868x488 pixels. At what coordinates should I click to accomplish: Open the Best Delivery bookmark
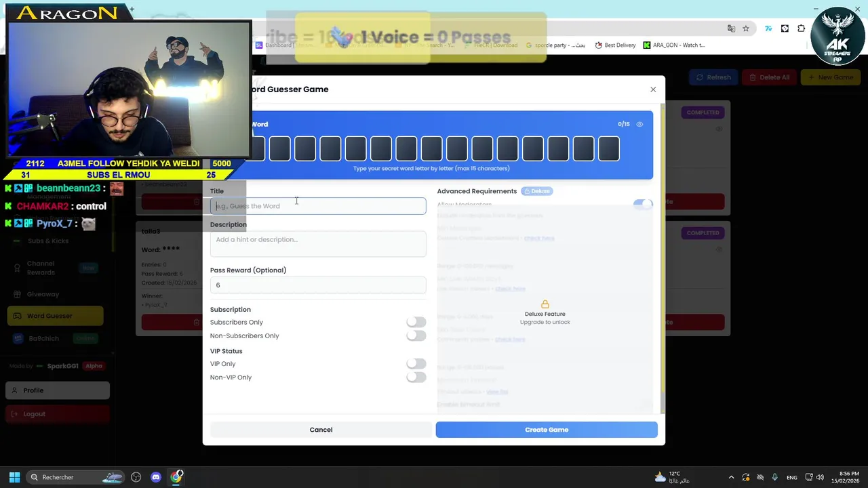click(615, 45)
